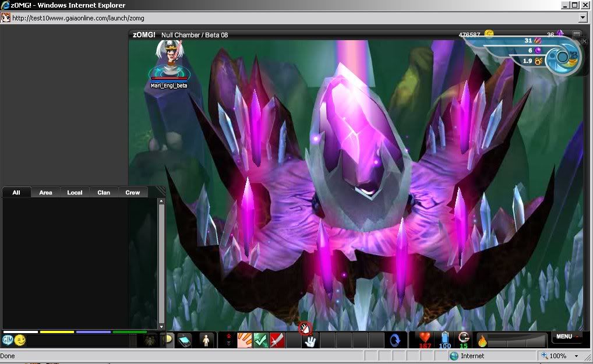Click the G charge orb icon
The width and height of the screenshot is (593, 364).
coord(464,337)
